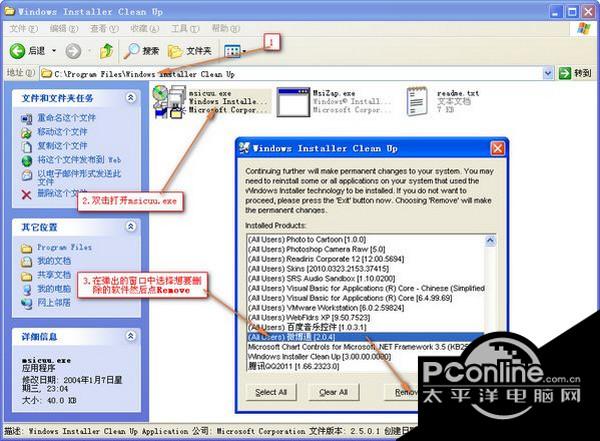
Task: Click the Remove button in dialog
Action: coord(402,392)
